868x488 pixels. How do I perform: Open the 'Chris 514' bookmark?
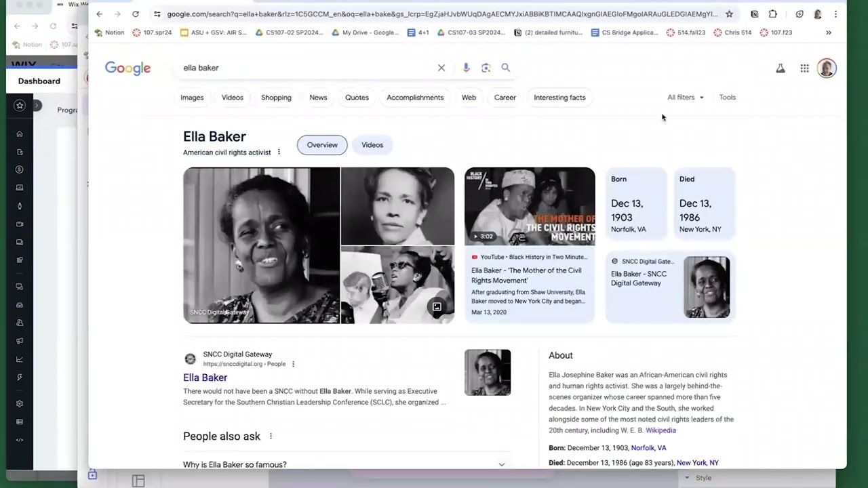732,33
